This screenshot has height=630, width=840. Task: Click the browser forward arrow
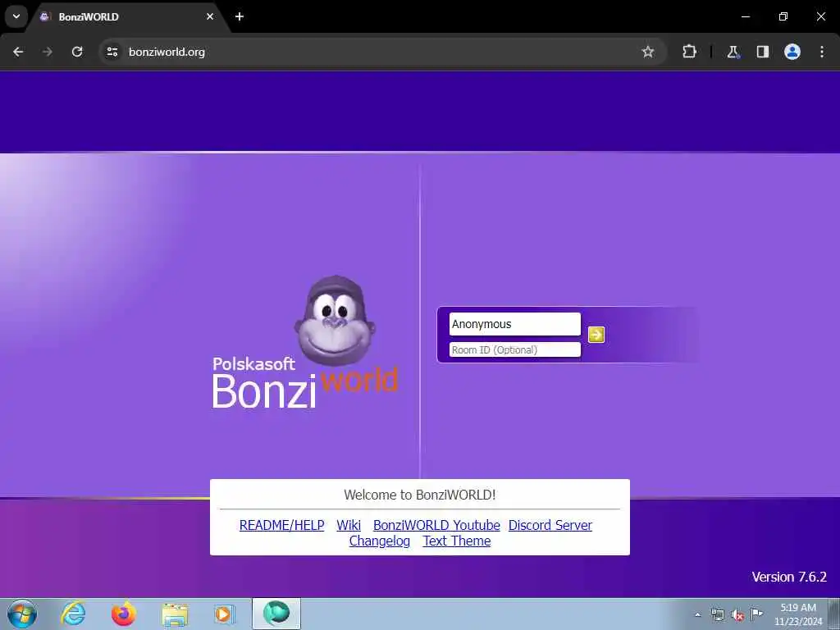tap(48, 52)
